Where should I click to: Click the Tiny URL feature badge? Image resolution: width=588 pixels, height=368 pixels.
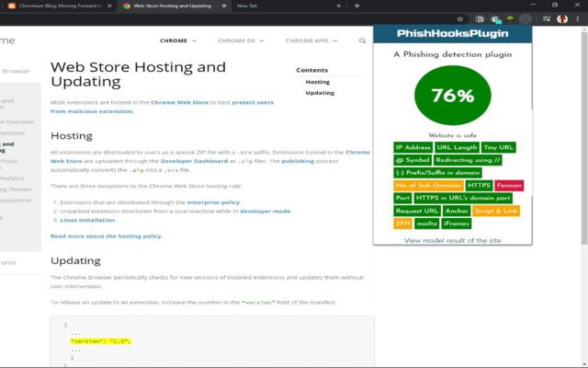(498, 147)
